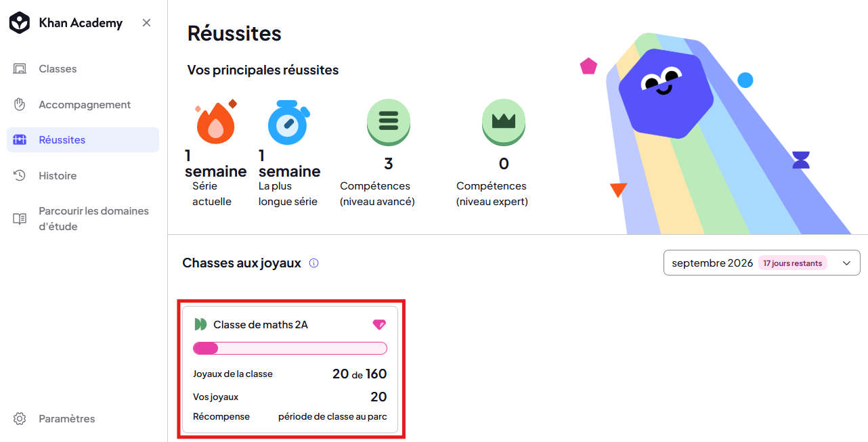
Task: Show info about Chasses aux joyaux
Action: pyautogui.click(x=313, y=263)
